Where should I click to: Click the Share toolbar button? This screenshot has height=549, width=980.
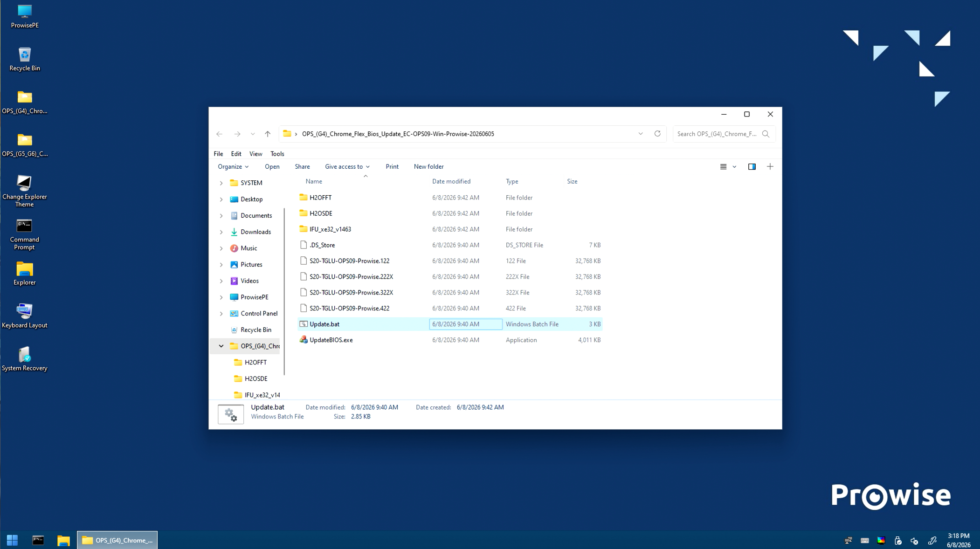(302, 166)
